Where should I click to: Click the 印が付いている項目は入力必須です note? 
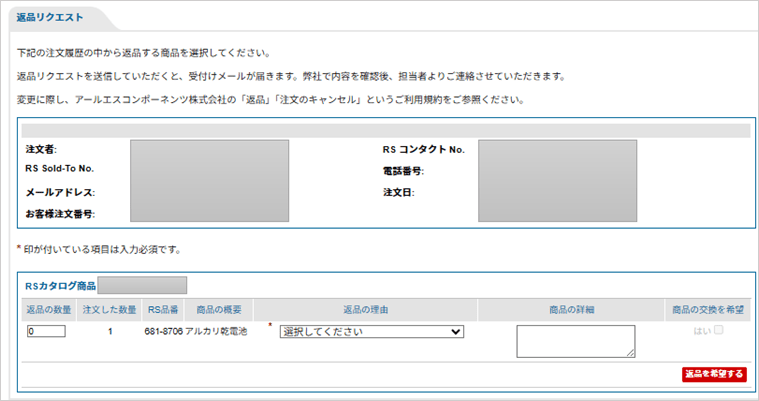click(99, 250)
